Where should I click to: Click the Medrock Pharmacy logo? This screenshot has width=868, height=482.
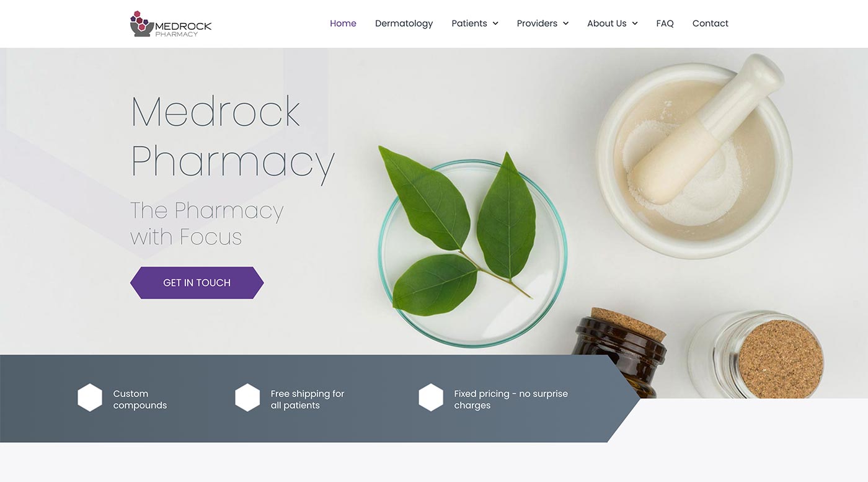click(170, 24)
